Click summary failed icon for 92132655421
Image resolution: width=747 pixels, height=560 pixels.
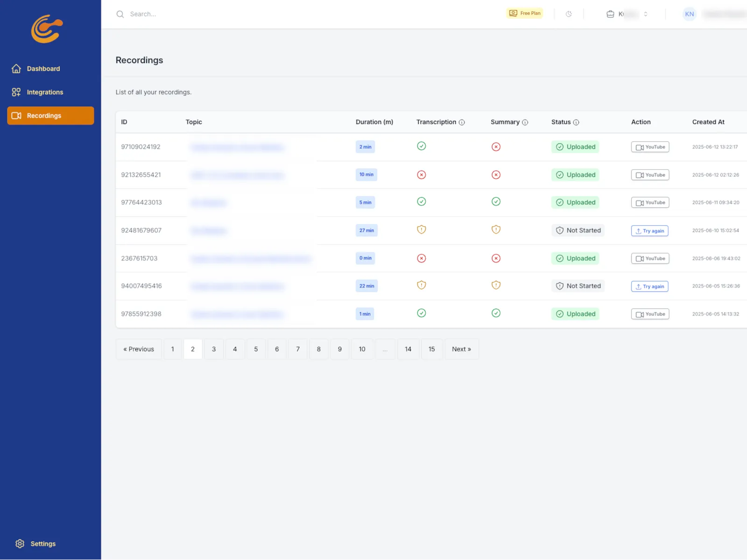coord(496,175)
